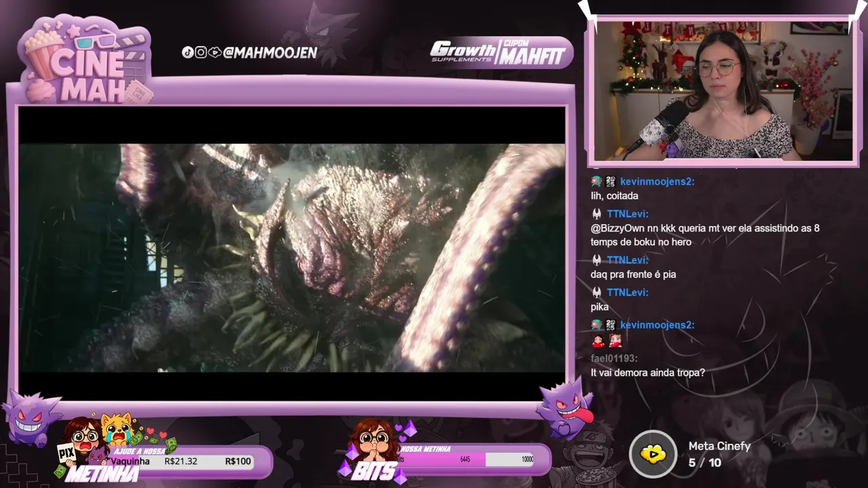Click the first emote in kevinmoojens2's emote message
868x488 pixels.
point(598,341)
